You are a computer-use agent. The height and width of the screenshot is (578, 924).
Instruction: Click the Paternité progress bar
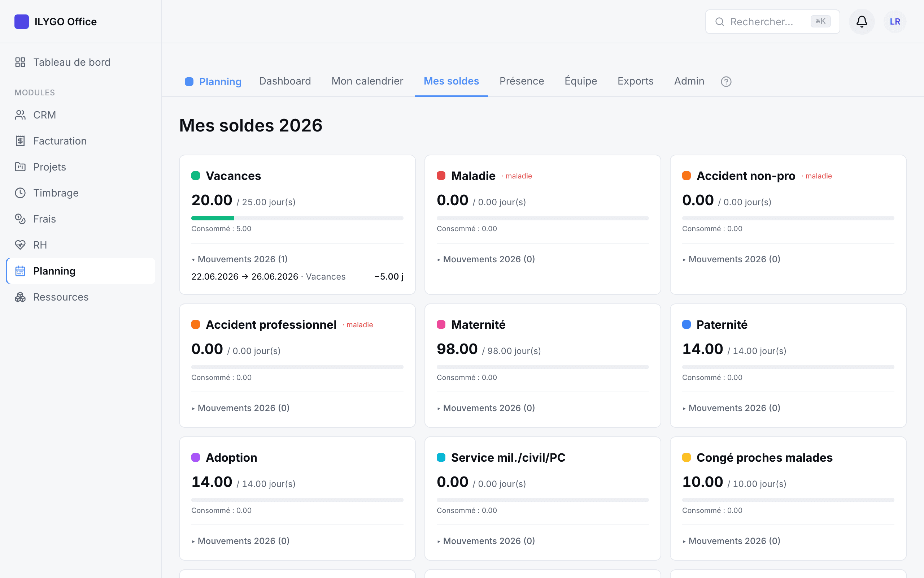[x=788, y=367]
